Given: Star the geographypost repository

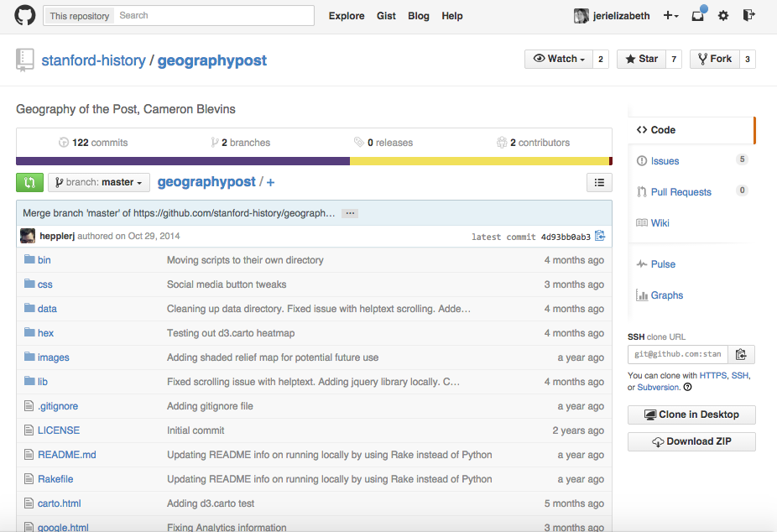Looking at the screenshot, I should pos(641,59).
